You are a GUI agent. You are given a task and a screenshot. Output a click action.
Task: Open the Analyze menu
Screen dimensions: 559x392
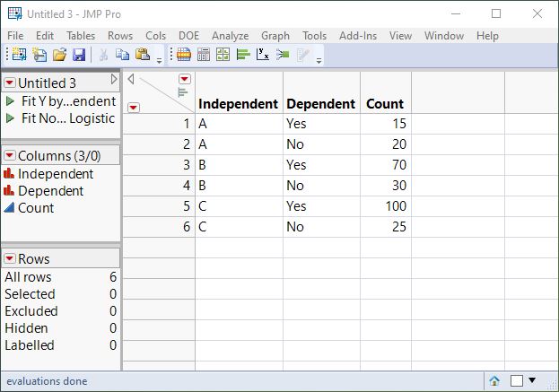pos(231,35)
